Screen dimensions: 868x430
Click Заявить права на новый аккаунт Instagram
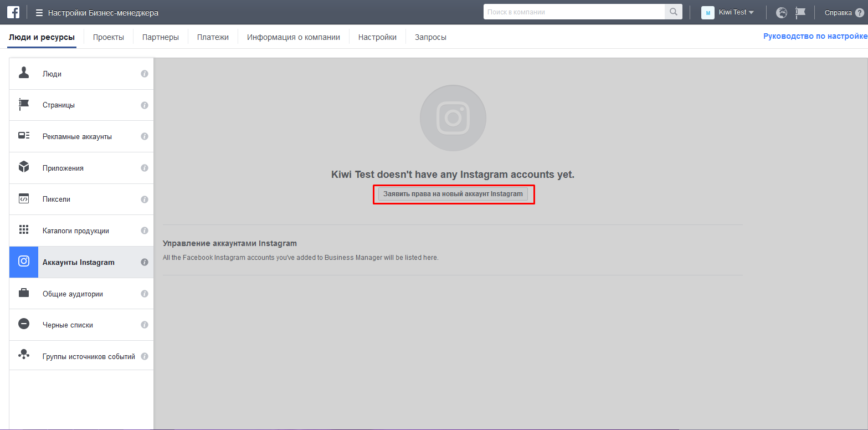(453, 194)
